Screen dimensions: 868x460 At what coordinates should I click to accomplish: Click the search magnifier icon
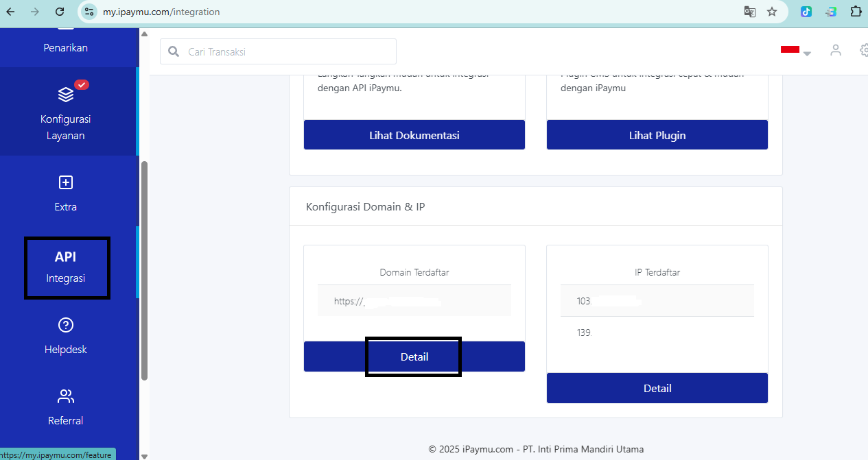click(174, 52)
